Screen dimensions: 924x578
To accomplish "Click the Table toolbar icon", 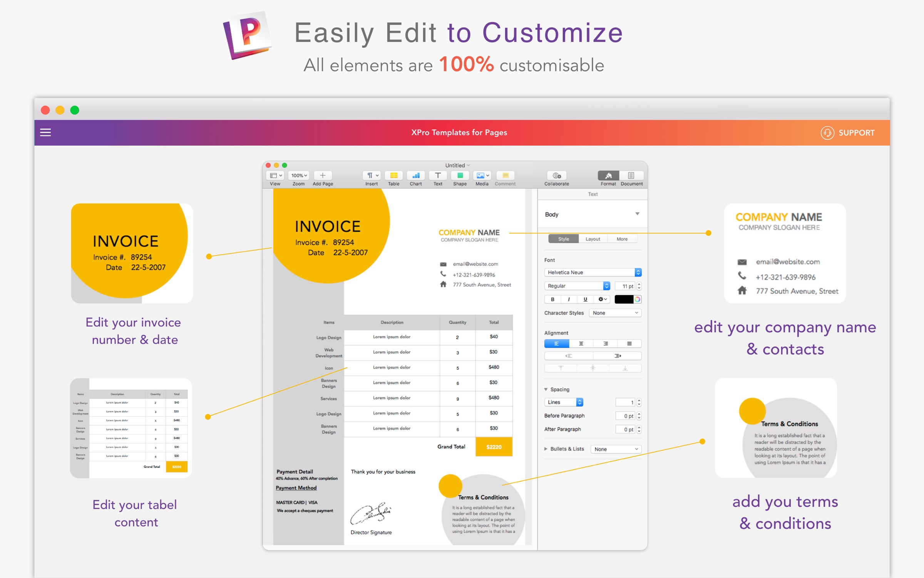I will 393,176.
